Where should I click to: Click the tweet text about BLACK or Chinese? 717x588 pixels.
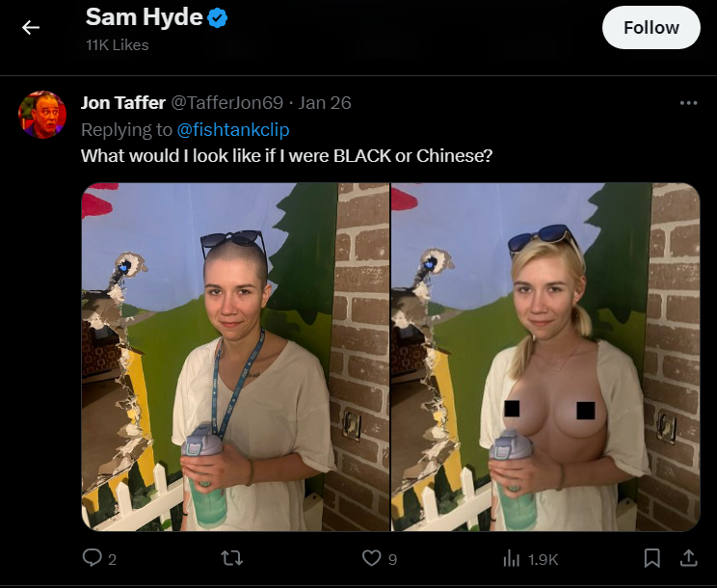287,156
